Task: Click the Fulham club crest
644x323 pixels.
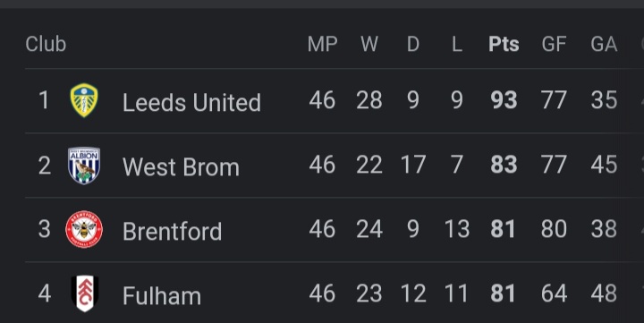Action: click(x=84, y=293)
